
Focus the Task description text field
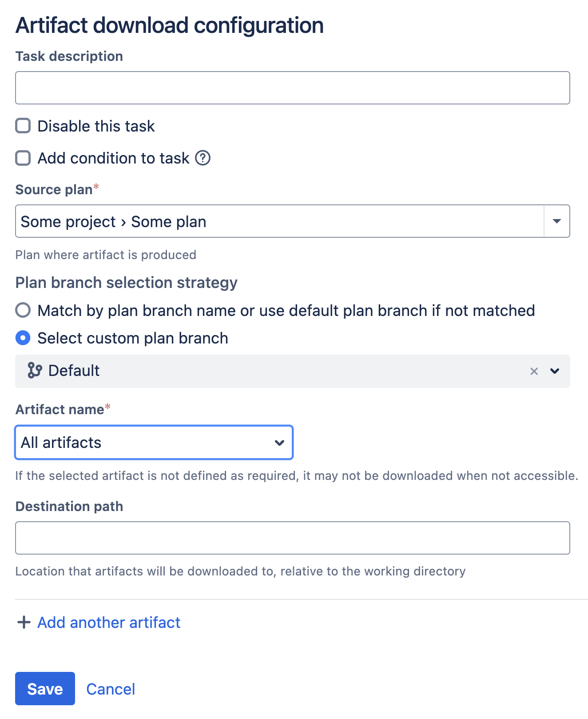tap(292, 88)
